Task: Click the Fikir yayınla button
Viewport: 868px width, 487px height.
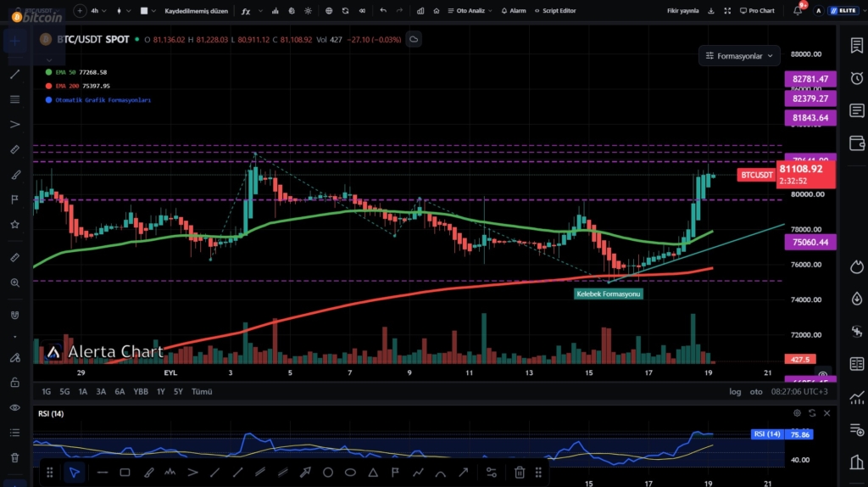Action: point(682,10)
